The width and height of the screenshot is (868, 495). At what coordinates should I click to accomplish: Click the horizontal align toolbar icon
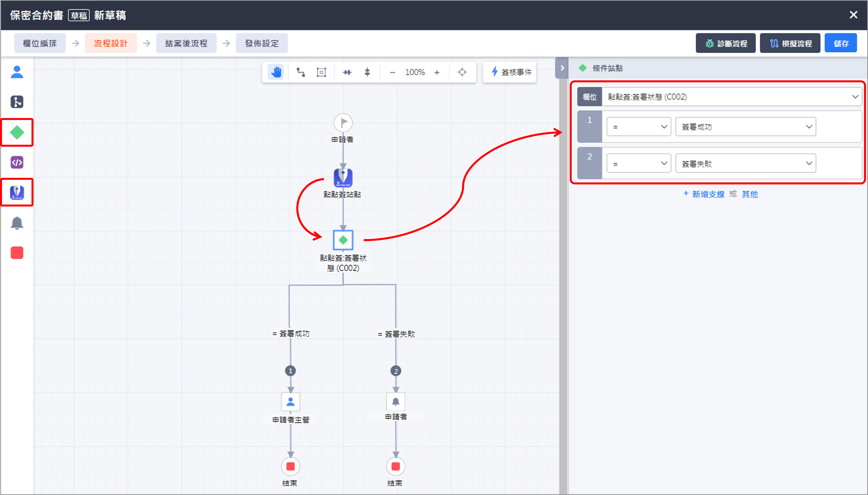[347, 72]
